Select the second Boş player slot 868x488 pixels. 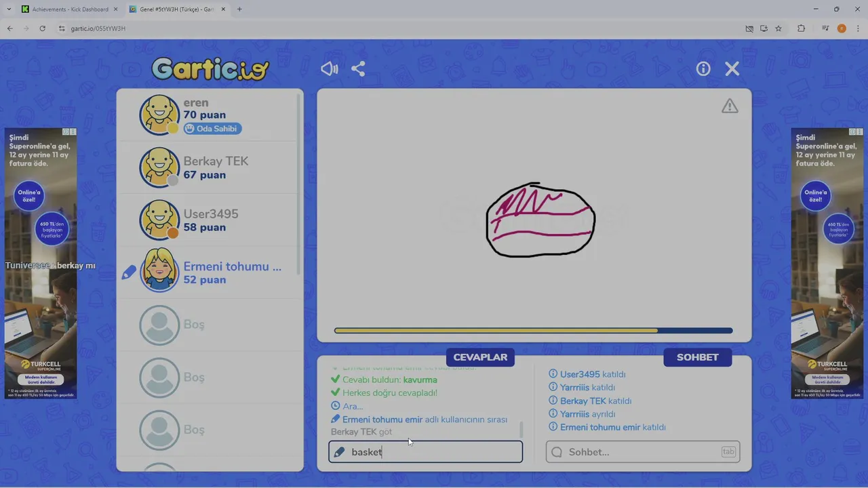[x=210, y=377]
